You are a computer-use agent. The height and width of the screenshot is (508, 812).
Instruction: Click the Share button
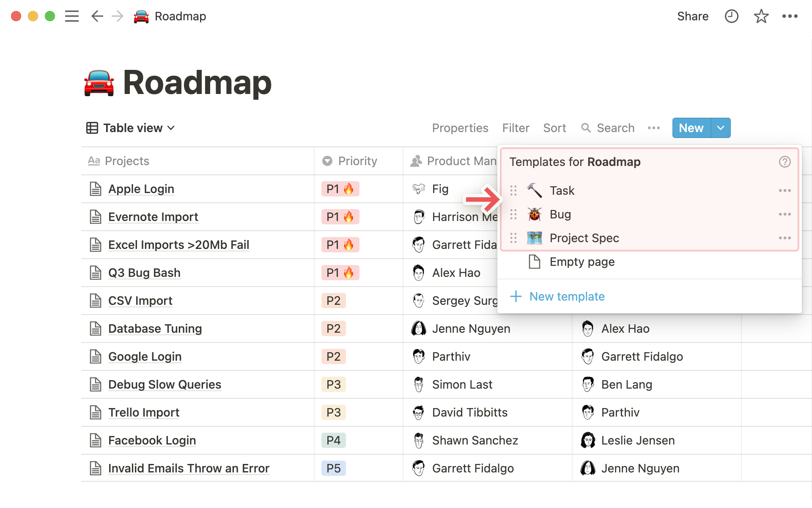(693, 17)
